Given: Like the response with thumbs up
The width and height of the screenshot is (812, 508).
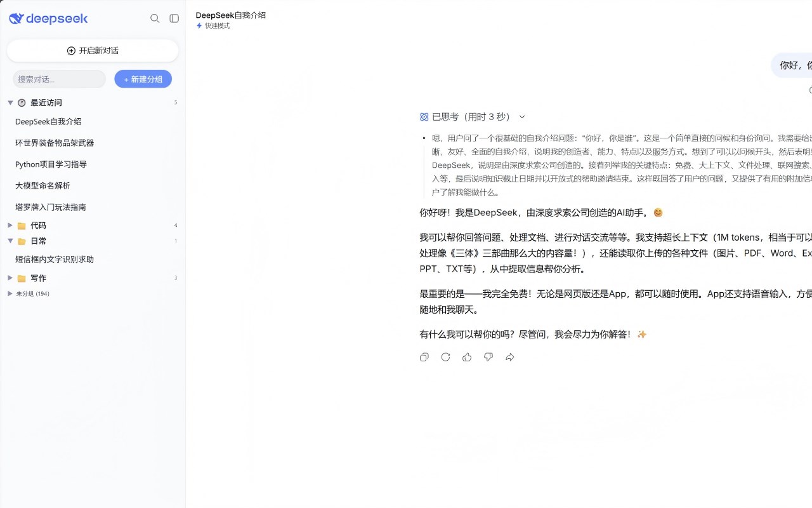Looking at the screenshot, I should (467, 358).
